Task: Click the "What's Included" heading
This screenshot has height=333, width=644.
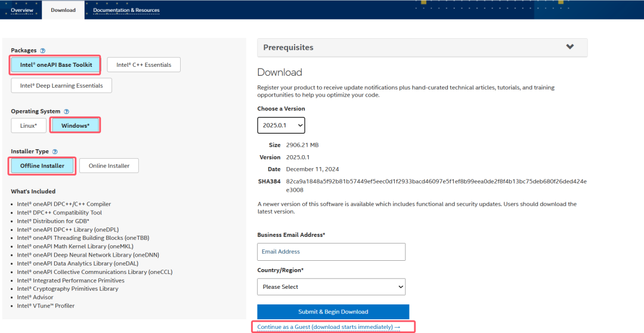Action: [33, 191]
